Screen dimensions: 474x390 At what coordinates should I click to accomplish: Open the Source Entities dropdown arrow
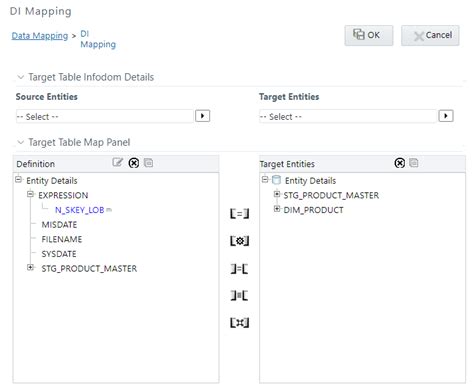coord(202,116)
